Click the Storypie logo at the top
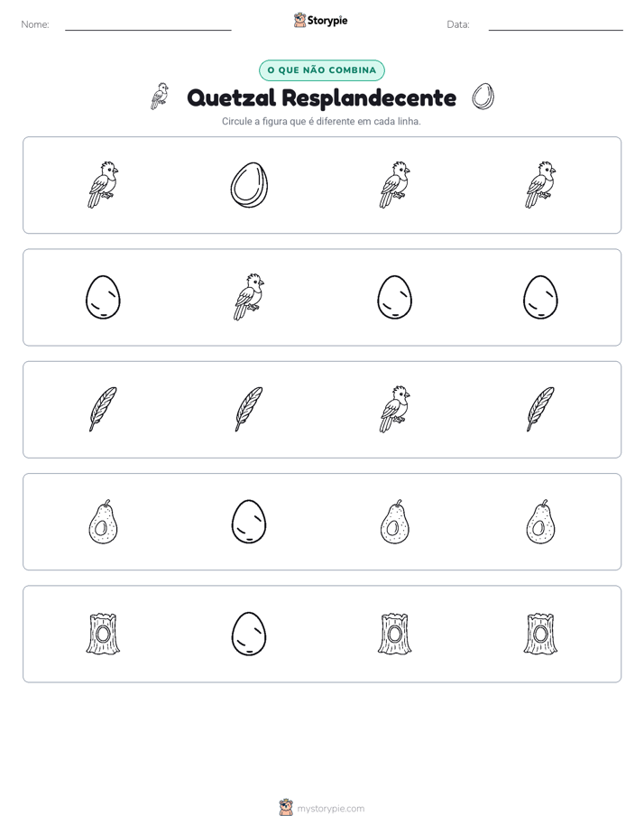Image resolution: width=644 pixels, height=834 pixels. [321, 21]
